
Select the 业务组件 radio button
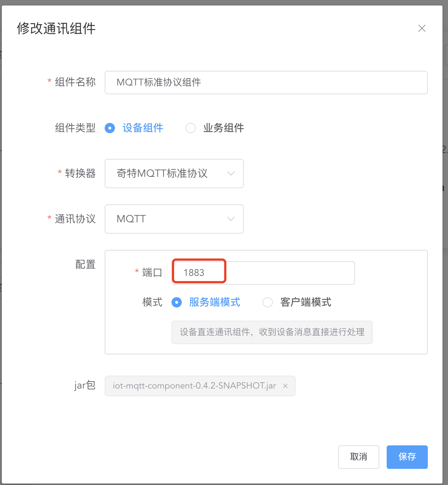[x=191, y=128]
